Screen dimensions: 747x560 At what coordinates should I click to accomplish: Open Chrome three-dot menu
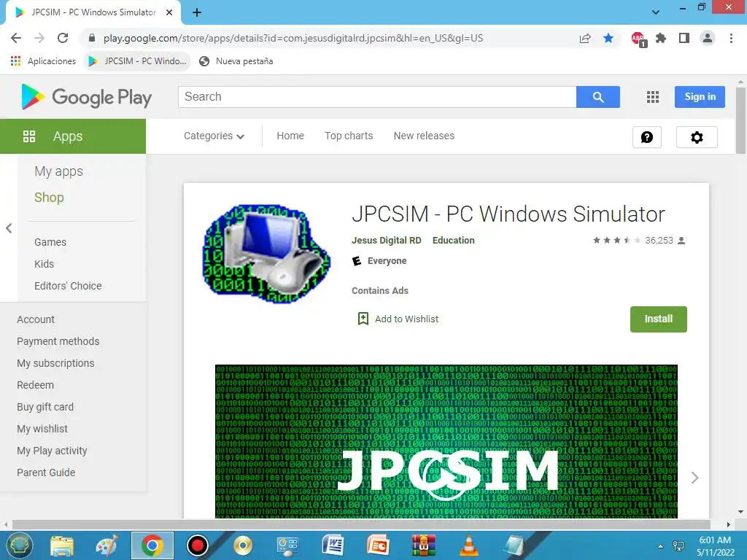click(731, 38)
